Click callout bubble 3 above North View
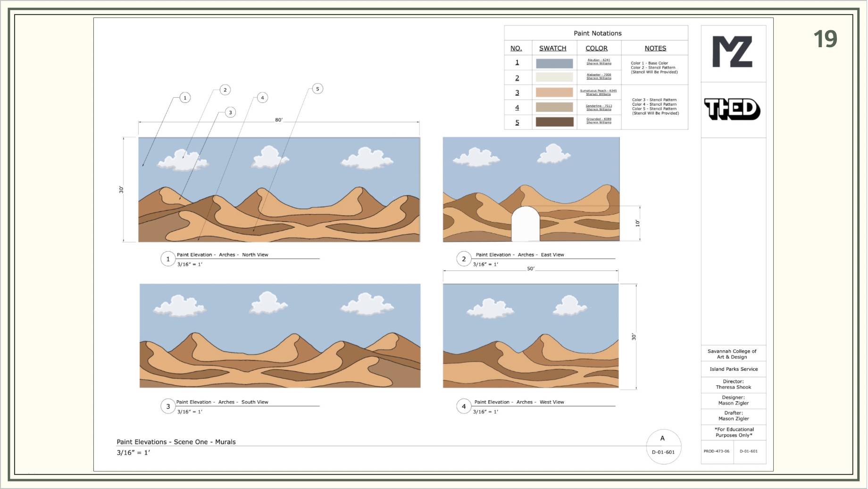The width and height of the screenshot is (868, 489). 230,112
